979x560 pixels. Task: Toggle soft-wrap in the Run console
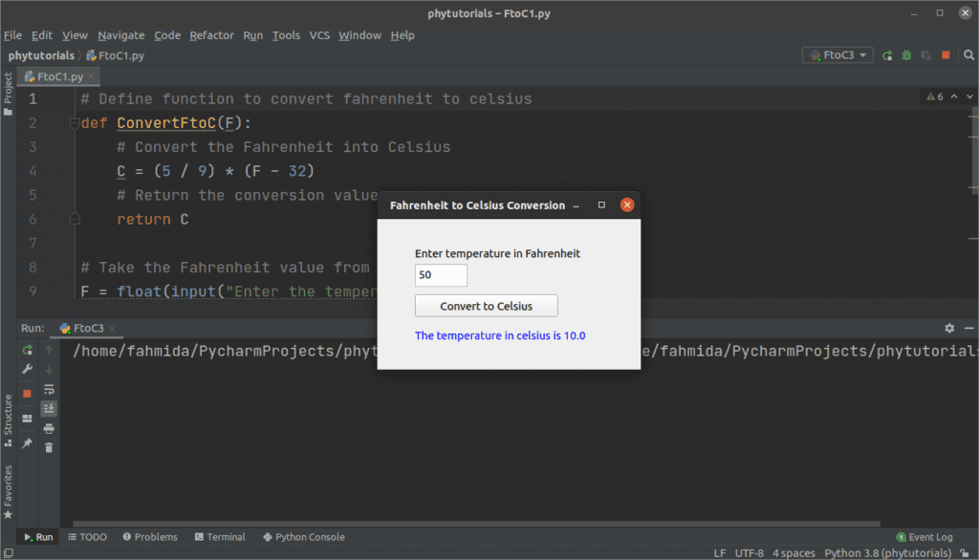[x=50, y=388]
